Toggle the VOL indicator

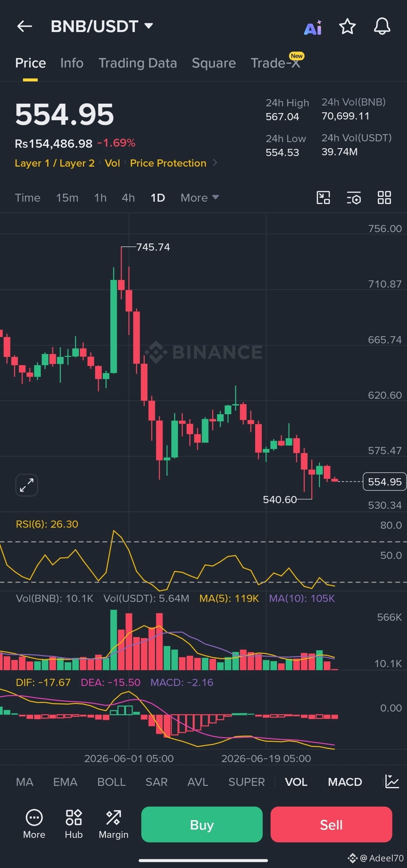(296, 782)
